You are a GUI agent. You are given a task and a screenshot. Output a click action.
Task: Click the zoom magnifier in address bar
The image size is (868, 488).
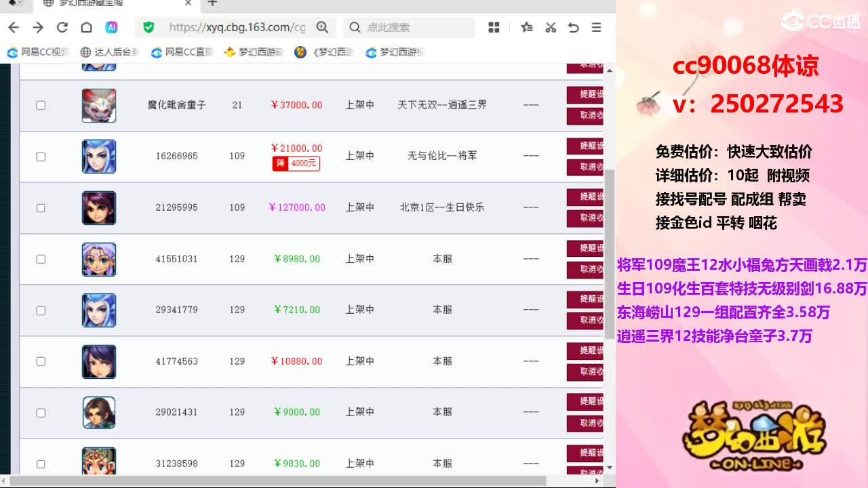(x=322, y=27)
